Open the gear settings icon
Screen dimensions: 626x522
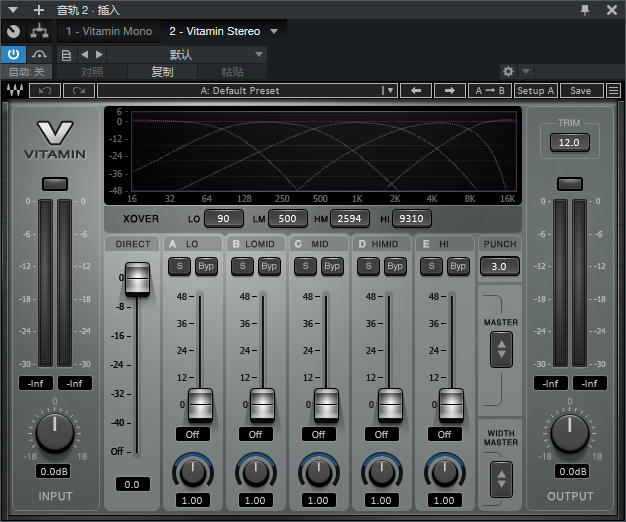tap(508, 71)
